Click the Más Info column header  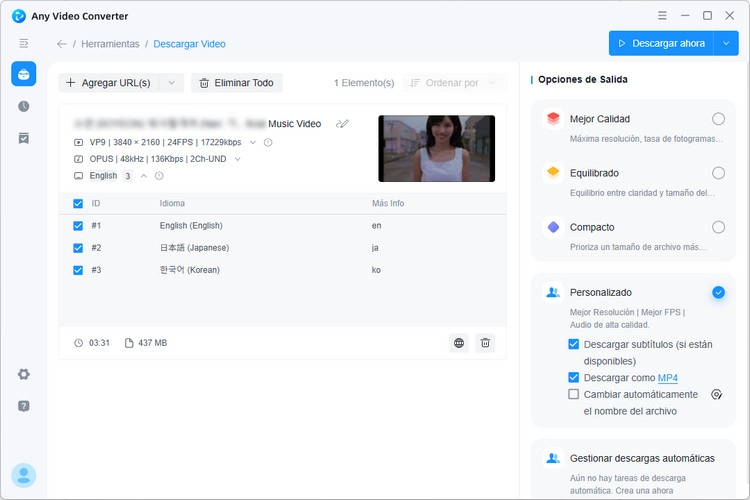tap(388, 203)
